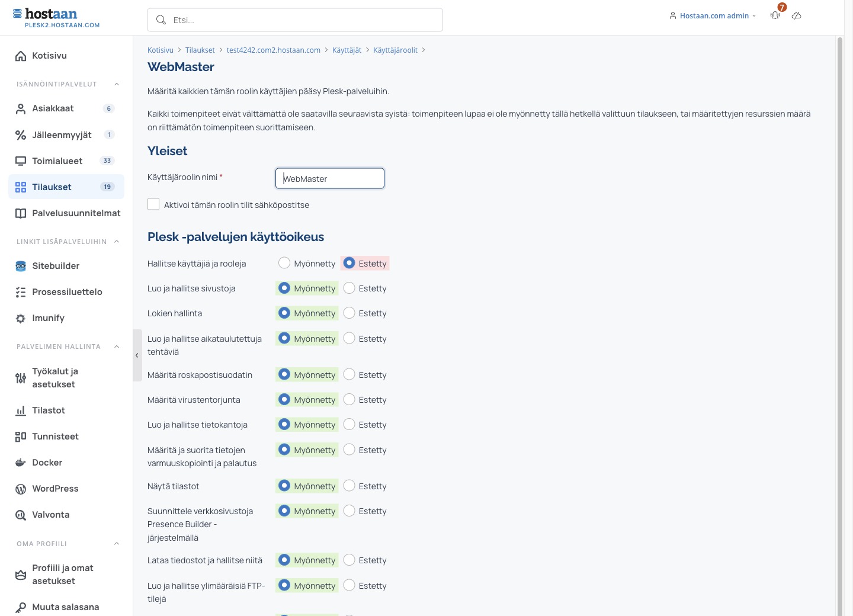Select Estetty for Luo ja hallitse sivustoja
The image size is (853, 616).
(x=349, y=288)
